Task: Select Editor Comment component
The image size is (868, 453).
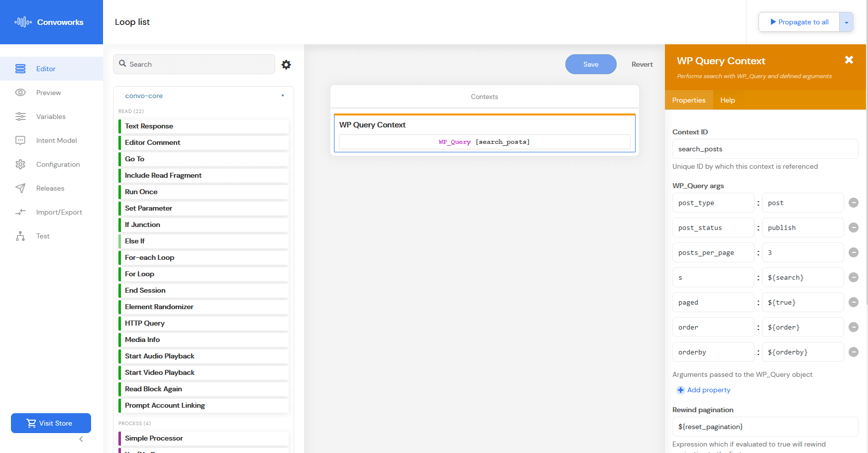Action: pos(204,142)
